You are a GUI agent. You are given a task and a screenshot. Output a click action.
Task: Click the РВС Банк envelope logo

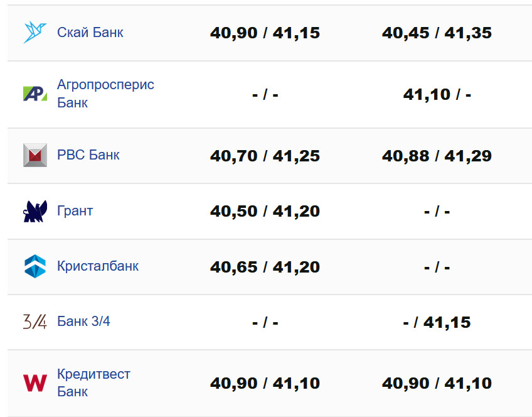pyautogui.click(x=35, y=155)
